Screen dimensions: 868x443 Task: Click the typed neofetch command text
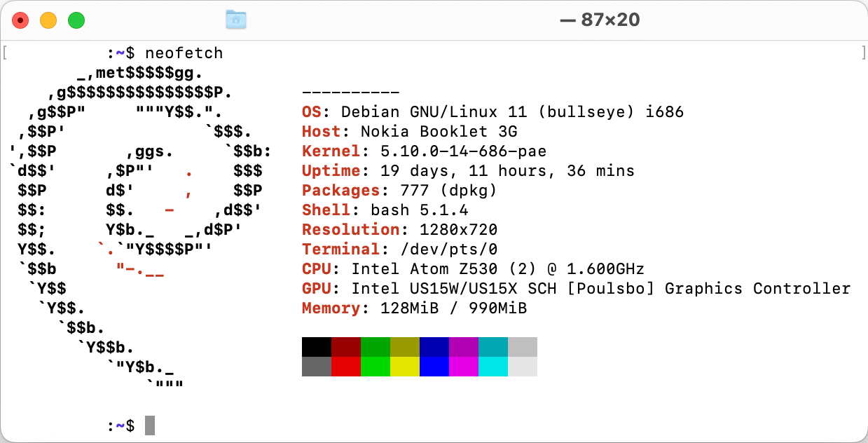click(x=184, y=53)
